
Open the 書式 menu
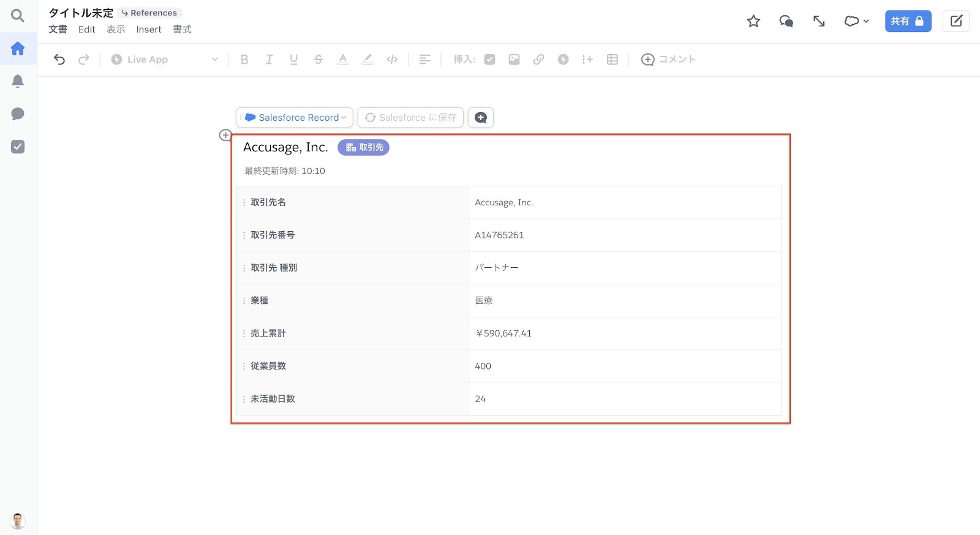coord(182,29)
